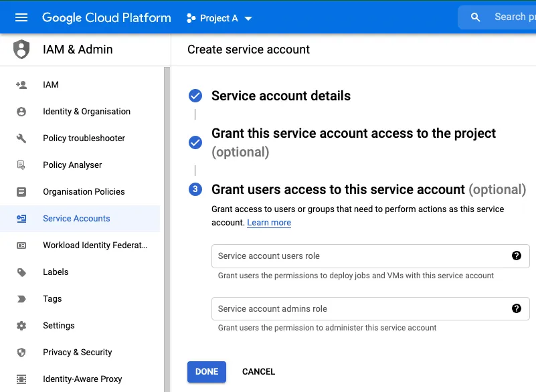
Task: Open the Learn more link
Action: coord(269,223)
